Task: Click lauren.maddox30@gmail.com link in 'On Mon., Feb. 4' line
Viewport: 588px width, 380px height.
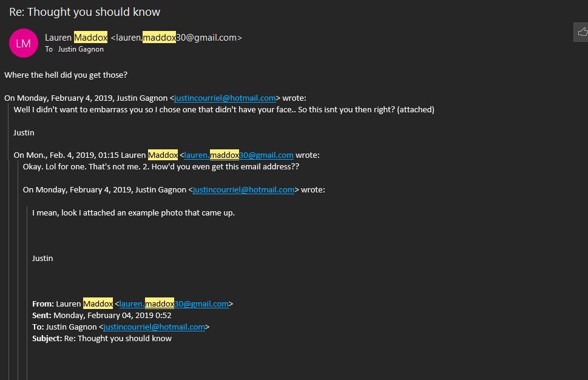Action: click(238, 155)
